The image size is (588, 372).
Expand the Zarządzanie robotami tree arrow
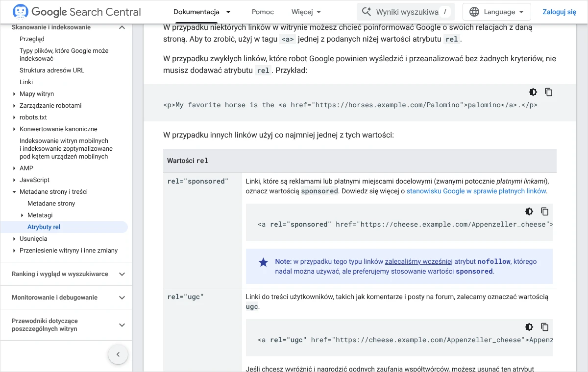(14, 106)
